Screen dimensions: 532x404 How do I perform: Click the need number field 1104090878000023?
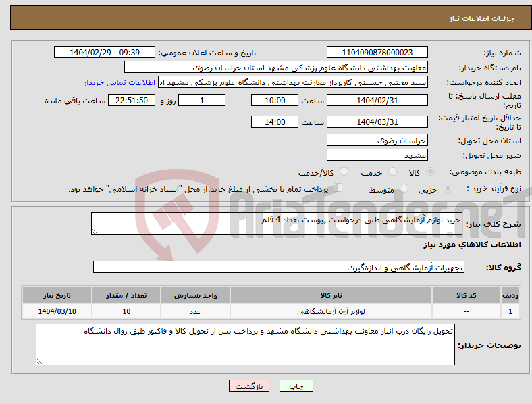pyautogui.click(x=377, y=52)
